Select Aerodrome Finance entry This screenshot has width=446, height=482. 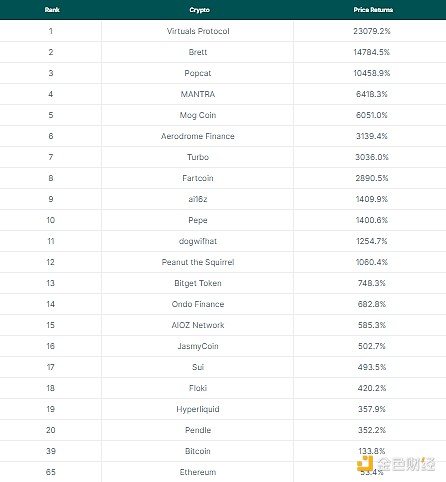pos(198,136)
